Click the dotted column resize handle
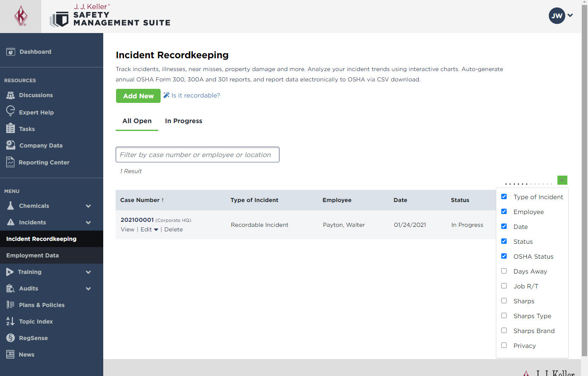Viewport: 588px width, 376px height. pyautogui.click(x=529, y=184)
